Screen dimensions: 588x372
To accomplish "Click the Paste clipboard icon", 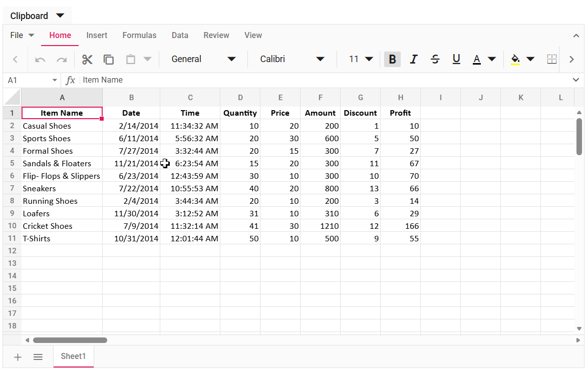I will [x=130, y=60].
